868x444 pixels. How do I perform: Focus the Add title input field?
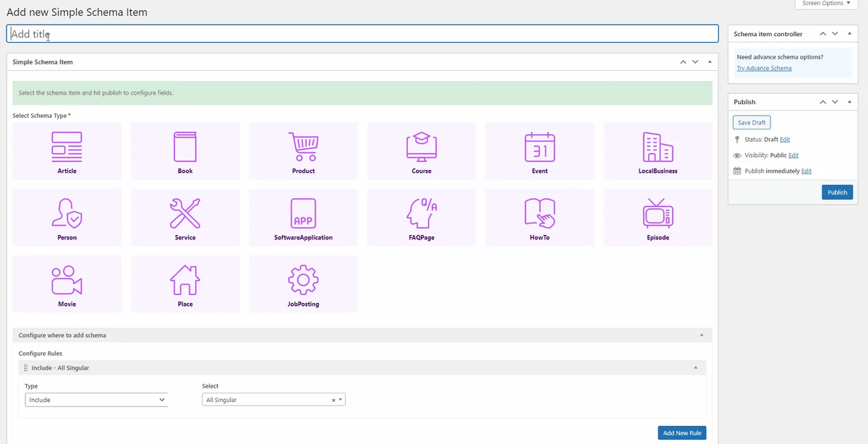point(362,34)
